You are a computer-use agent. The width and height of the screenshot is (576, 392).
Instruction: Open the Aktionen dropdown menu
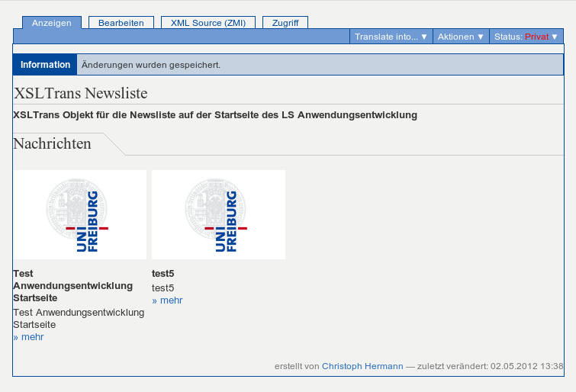[461, 37]
